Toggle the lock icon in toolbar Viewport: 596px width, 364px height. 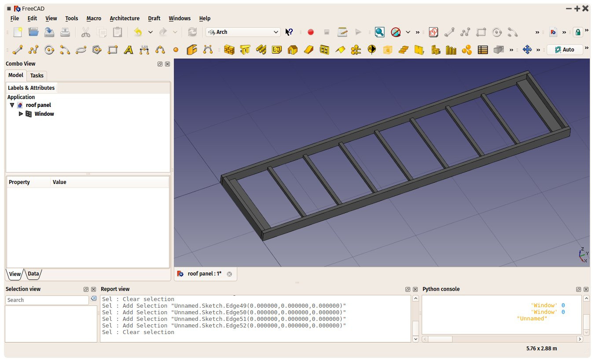(x=578, y=32)
